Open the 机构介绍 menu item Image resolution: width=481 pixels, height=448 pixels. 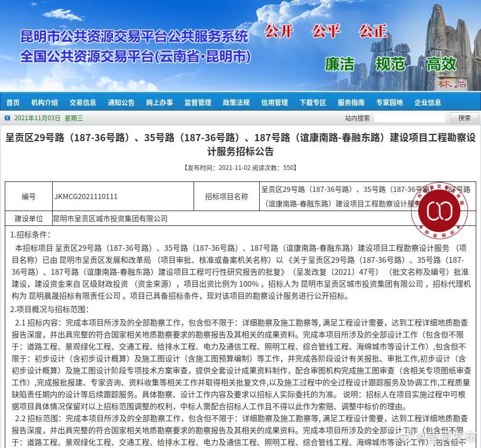[45, 102]
